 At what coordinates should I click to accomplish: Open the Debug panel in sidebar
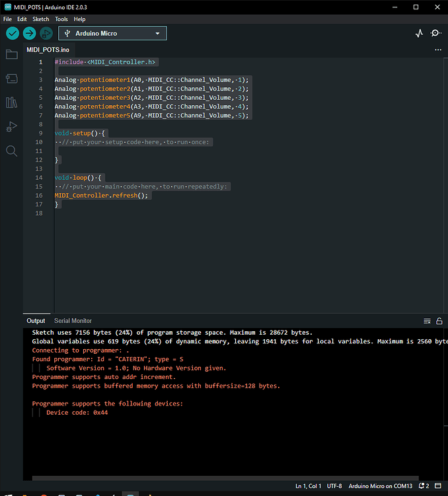11,126
